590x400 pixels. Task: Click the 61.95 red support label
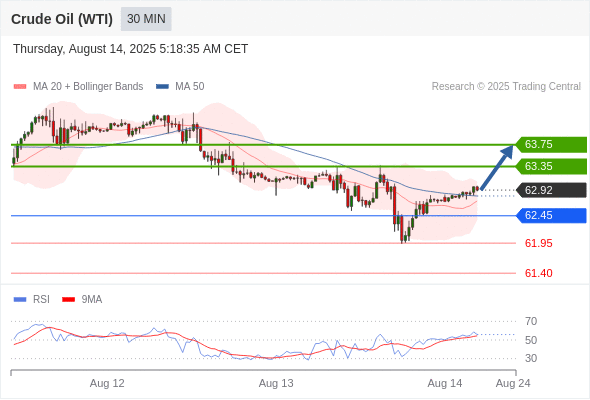coord(538,243)
